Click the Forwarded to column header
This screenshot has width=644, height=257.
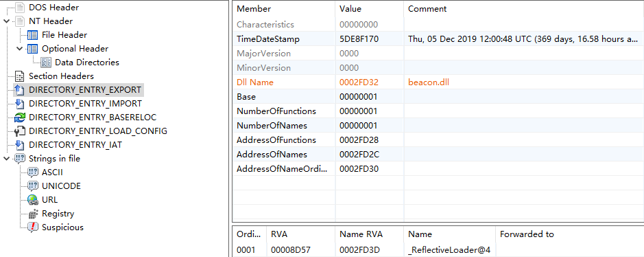[x=569, y=234]
